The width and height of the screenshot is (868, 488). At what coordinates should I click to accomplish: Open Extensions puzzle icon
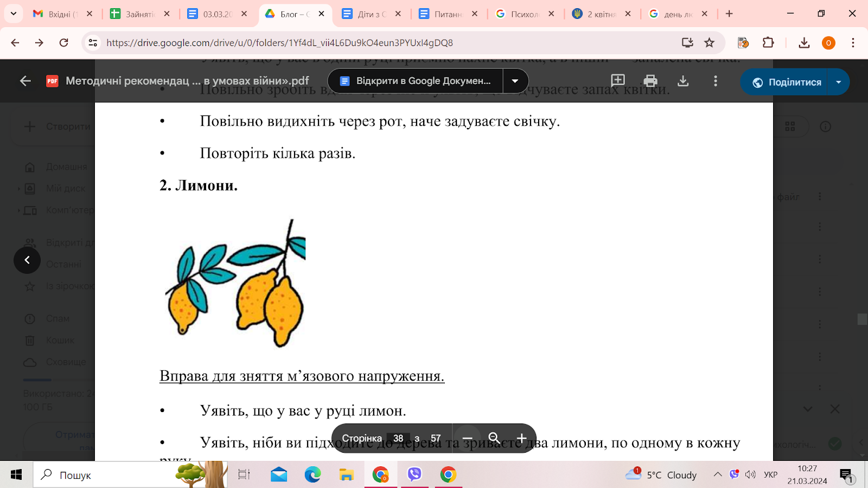coord(768,42)
